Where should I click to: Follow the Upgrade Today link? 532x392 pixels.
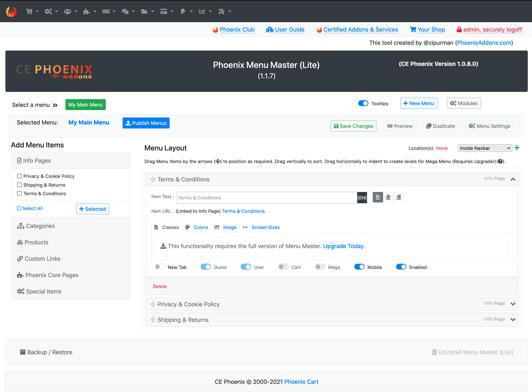[343, 246]
